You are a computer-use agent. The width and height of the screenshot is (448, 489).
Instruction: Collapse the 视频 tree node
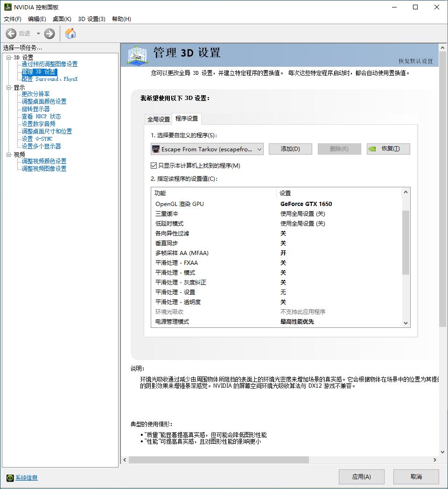[9, 155]
